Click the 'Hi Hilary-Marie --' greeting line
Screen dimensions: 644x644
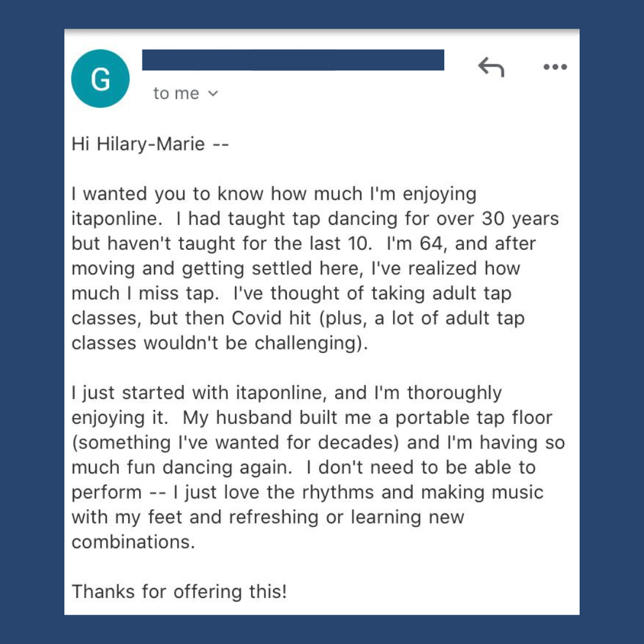(x=150, y=144)
